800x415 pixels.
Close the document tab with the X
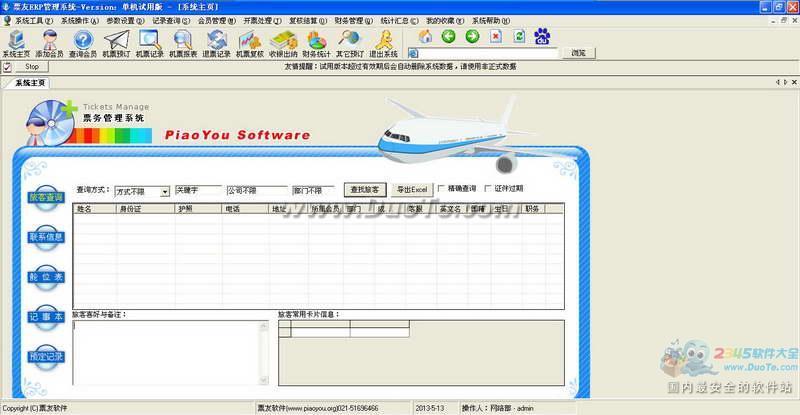[794, 82]
